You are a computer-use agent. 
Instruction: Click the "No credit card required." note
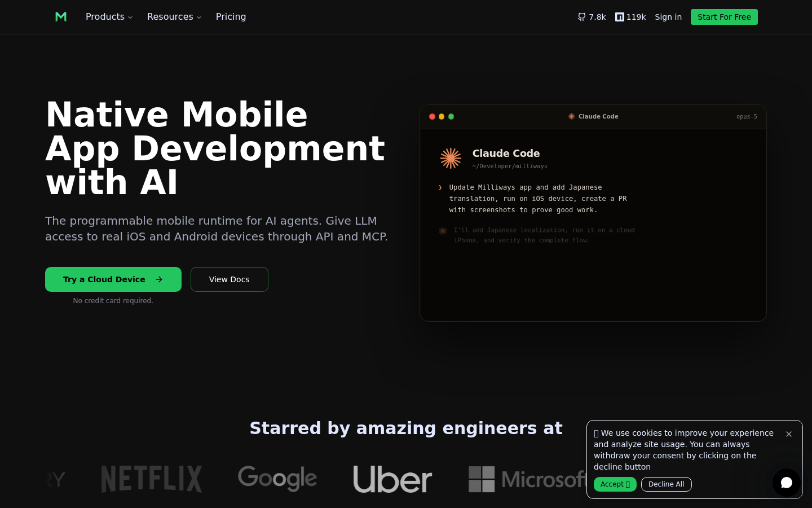coord(113,301)
